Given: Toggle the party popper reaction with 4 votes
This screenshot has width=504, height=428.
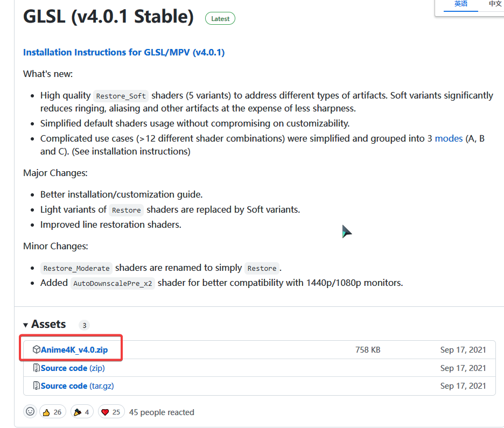Looking at the screenshot, I should [x=82, y=412].
